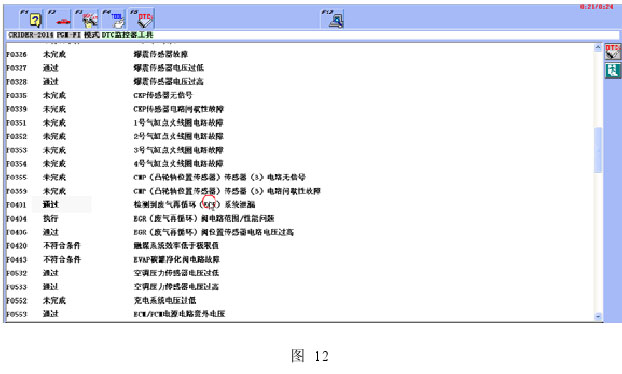Click description 1号气缸点火线圈电路故障
Viewport: 622px width, 374px height.
(179, 123)
